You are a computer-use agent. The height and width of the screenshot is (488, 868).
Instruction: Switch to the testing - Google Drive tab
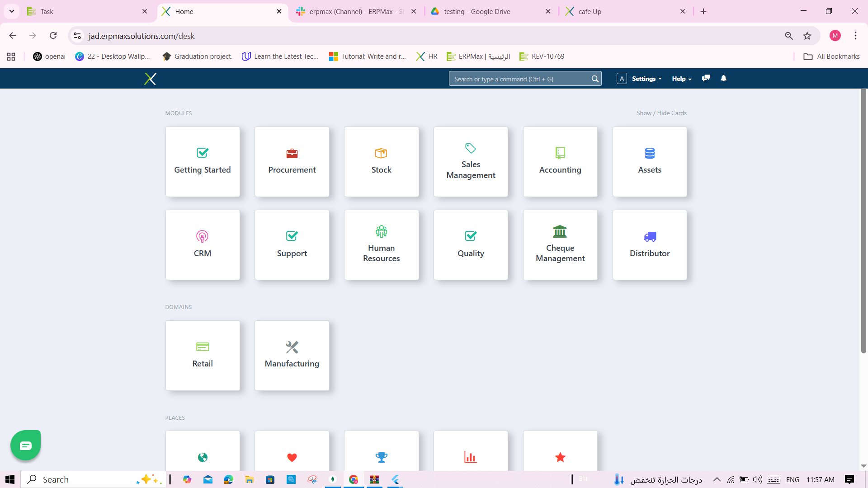click(477, 11)
